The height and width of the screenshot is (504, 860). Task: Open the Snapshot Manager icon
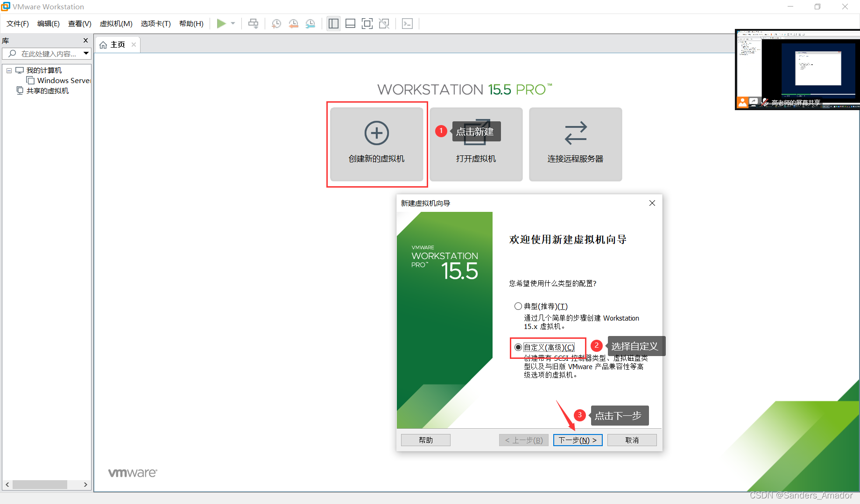[x=310, y=23]
